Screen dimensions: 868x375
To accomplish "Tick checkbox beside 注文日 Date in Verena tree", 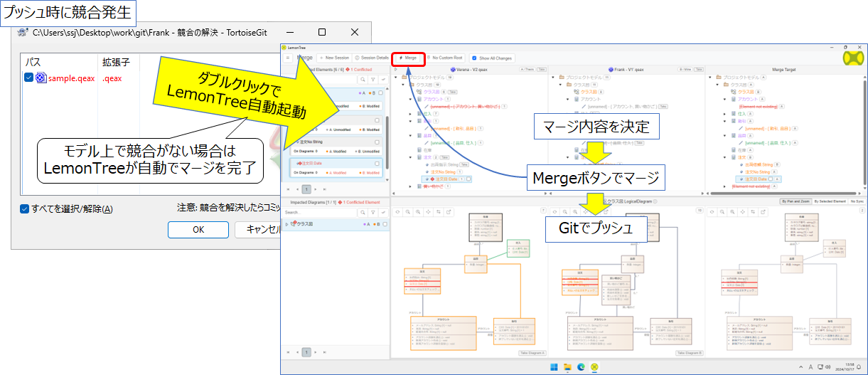I will [469, 179].
